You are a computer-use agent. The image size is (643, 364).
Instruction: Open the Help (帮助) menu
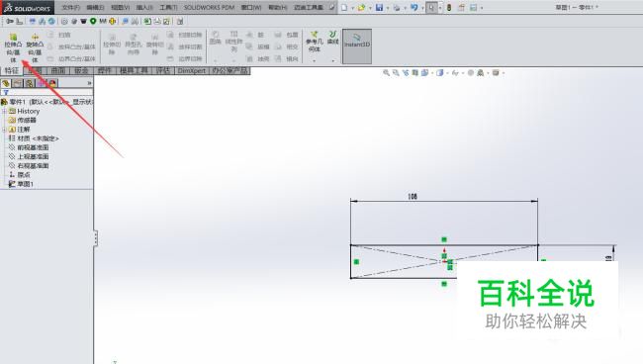pyautogui.click(x=278, y=7)
